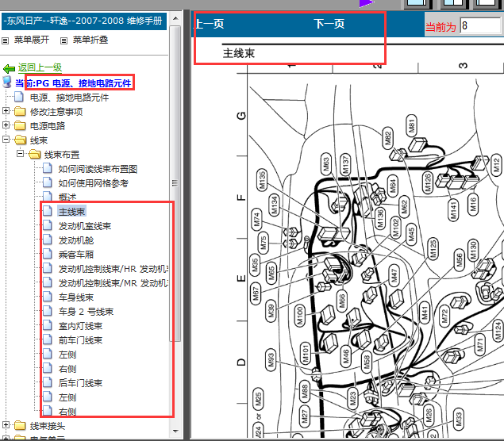Image resolution: width=504 pixels, height=441 pixels.
Task: Click the document icon beside 发动机室线束
Action: point(48,225)
